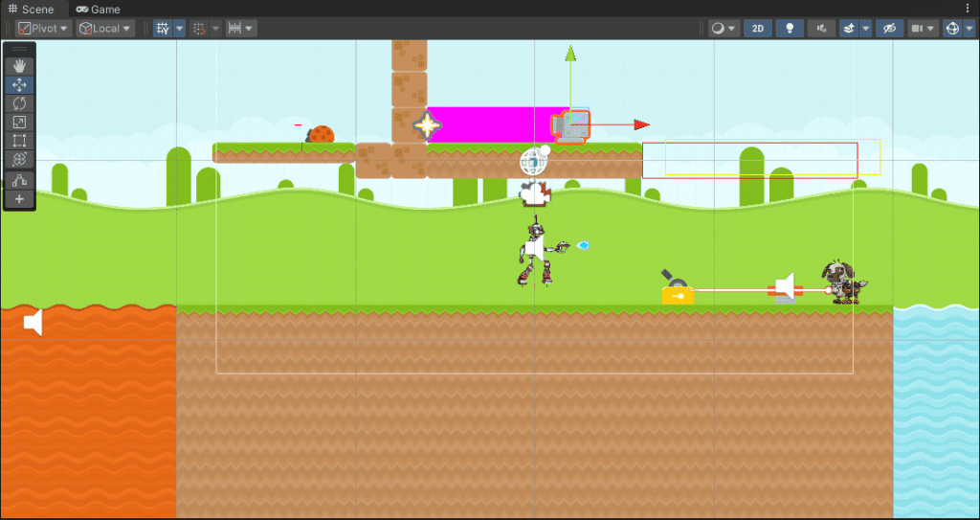Select the Rect tool
The image size is (980, 520).
point(19,142)
